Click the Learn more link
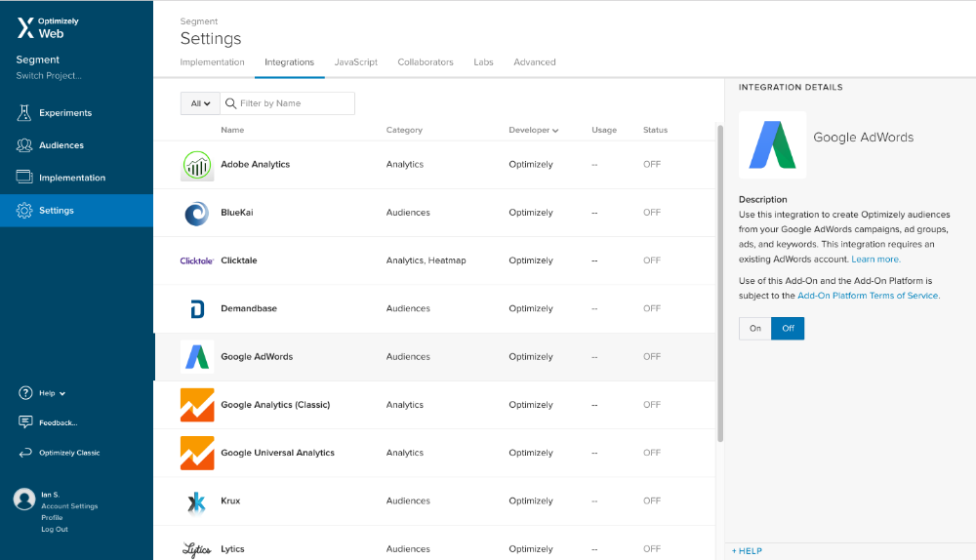Screen dimensions: 976x560 [875, 260]
